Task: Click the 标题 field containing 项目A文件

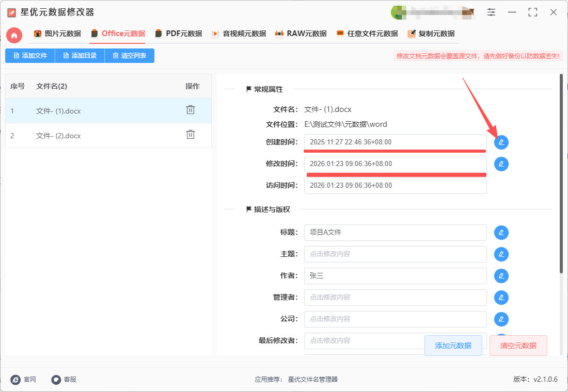Action: (395, 233)
